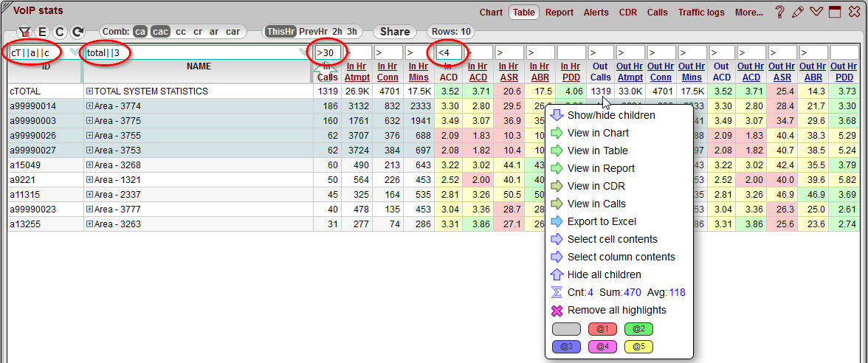This screenshot has height=363, width=868.
Task: Click the green arrow beside View in Chart
Action: coord(557,133)
